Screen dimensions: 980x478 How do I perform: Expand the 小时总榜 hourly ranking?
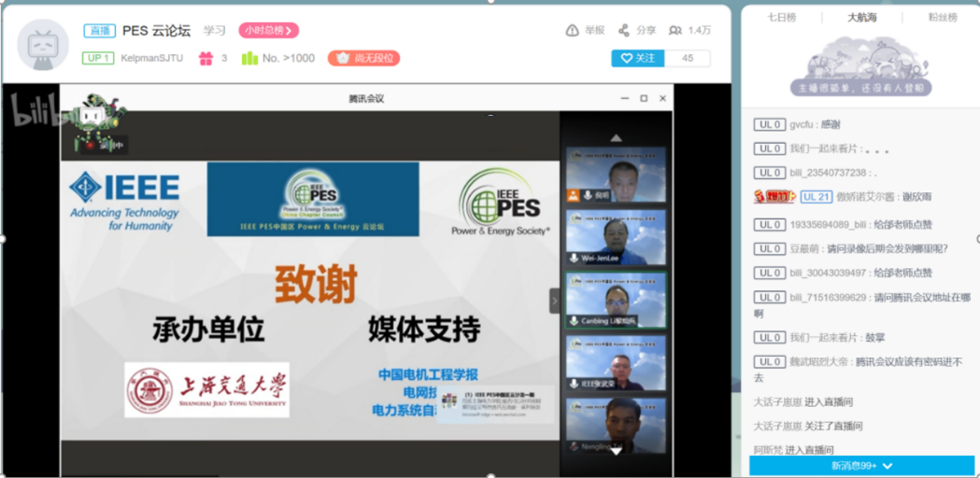coord(269,31)
